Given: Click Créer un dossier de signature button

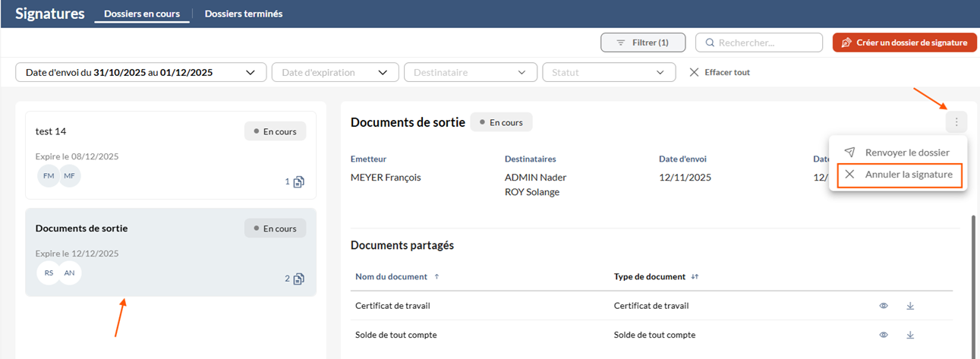Looking at the screenshot, I should pos(904,43).
